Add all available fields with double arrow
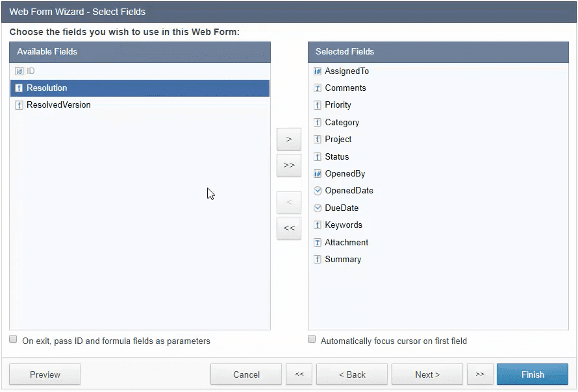 click(x=289, y=165)
